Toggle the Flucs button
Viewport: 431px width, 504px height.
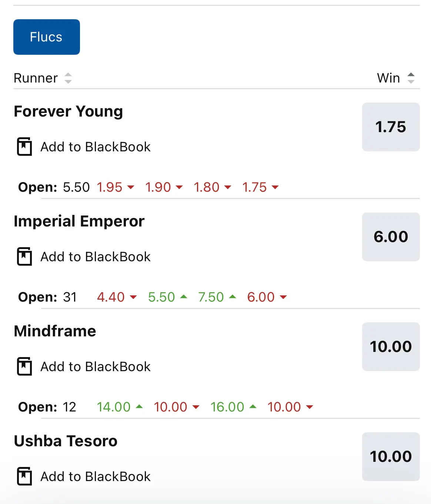pos(47,37)
